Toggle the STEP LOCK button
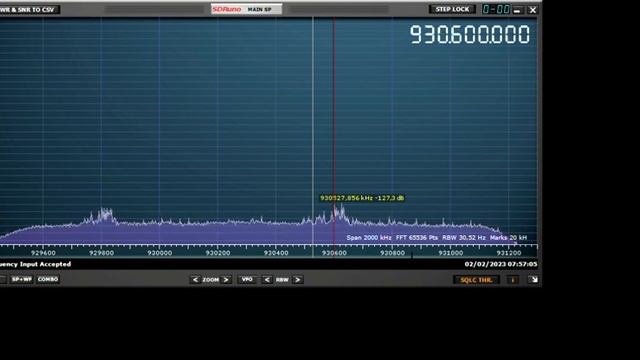640x360 pixels. (452, 9)
